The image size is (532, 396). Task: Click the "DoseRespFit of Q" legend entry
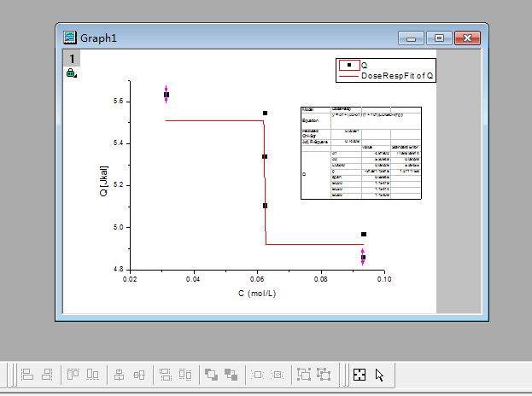[397, 76]
